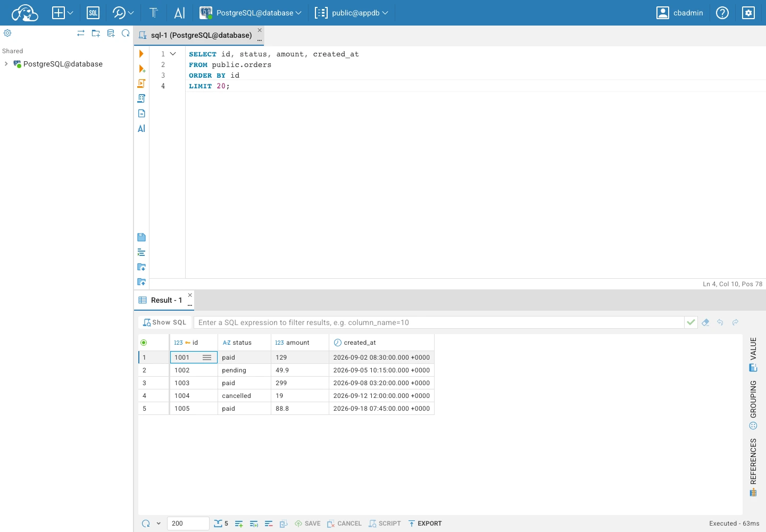Click the EXPORT button

click(425, 523)
